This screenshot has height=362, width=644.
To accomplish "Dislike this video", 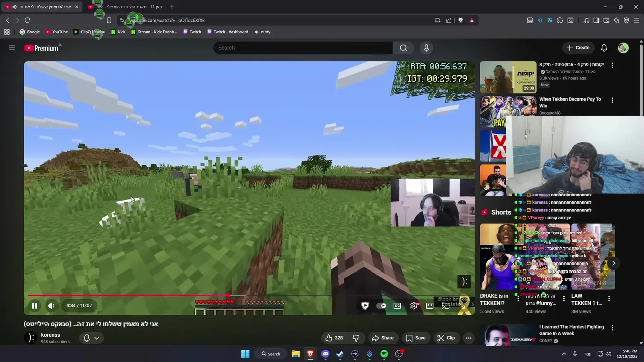I will (356, 338).
